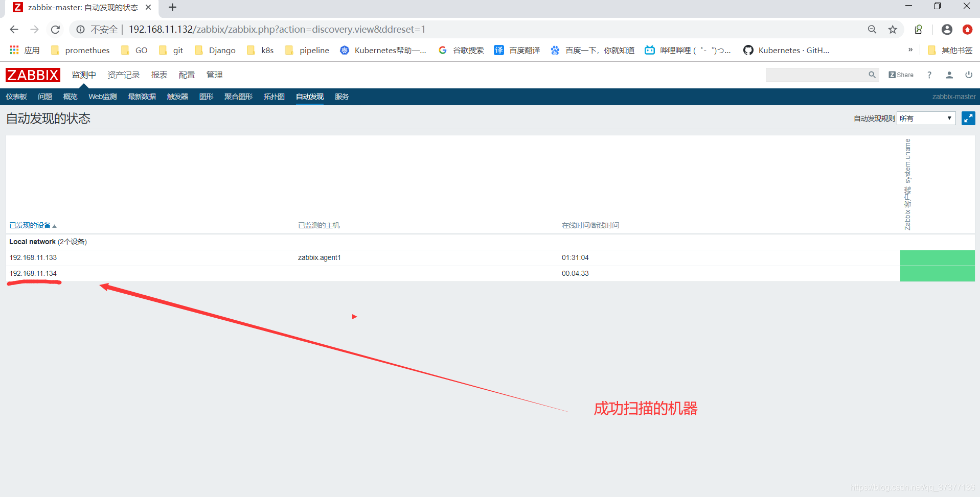Bookmark this page with the star icon
Viewport: 980px width, 497px height.
coord(893,30)
